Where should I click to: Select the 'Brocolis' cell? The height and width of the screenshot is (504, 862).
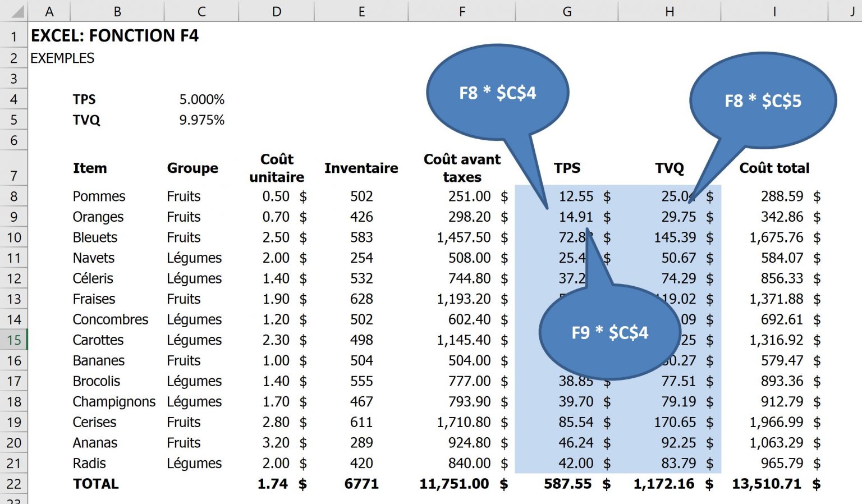tap(117, 381)
